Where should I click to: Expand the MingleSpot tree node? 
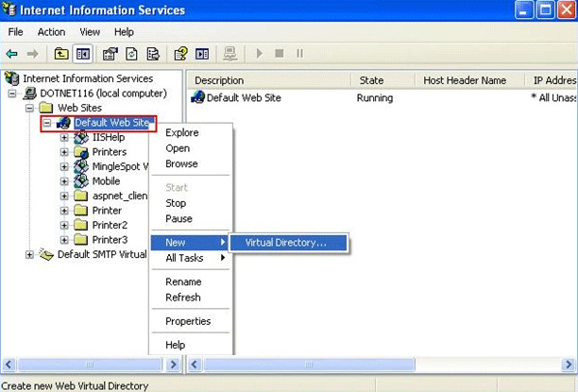pos(64,166)
